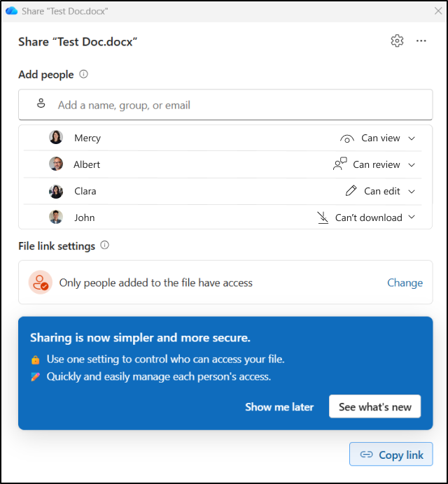Click the lock emoji in the banner

[x=35, y=360]
